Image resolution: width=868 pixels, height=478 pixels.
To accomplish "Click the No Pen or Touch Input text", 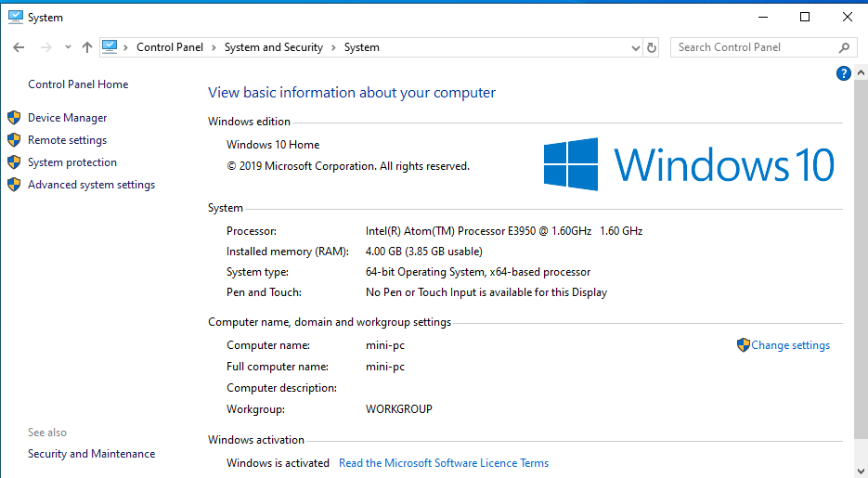I will [486, 292].
